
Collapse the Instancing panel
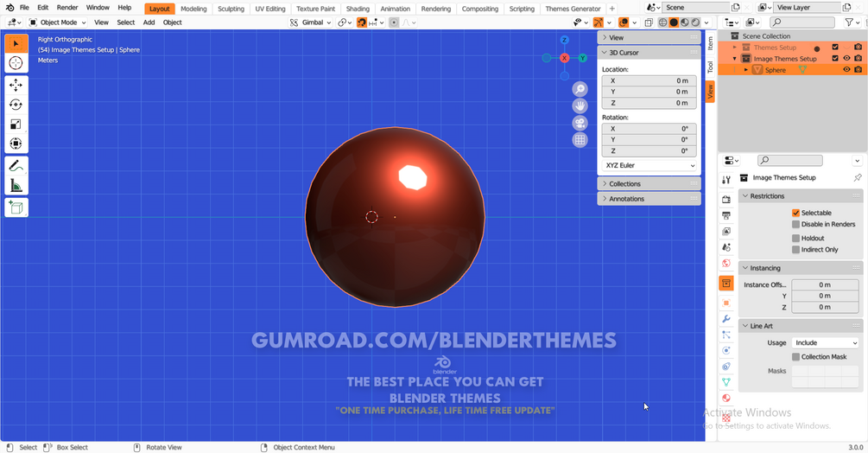(x=801, y=268)
